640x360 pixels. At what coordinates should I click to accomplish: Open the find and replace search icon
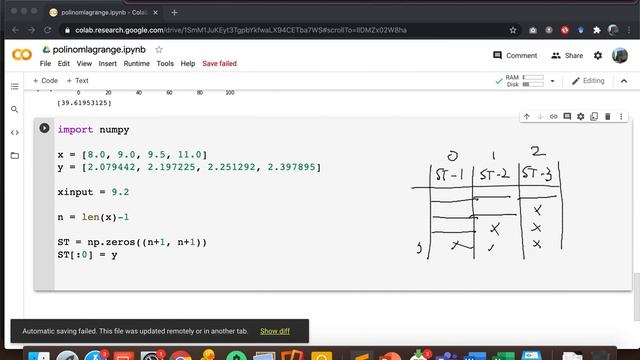tap(15, 109)
